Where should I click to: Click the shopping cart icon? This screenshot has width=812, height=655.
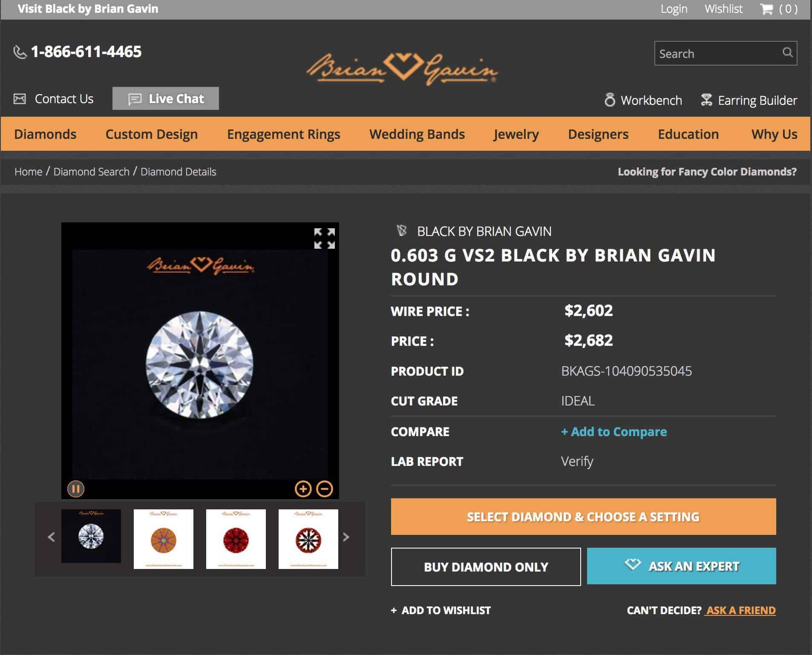[x=766, y=9]
